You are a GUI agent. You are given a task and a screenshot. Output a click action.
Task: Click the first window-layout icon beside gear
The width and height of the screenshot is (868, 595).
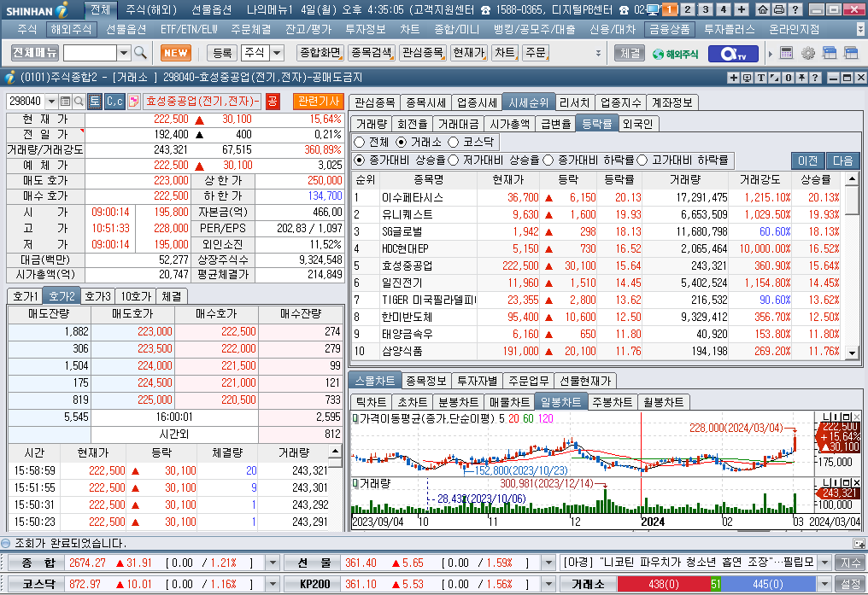[x=830, y=53]
